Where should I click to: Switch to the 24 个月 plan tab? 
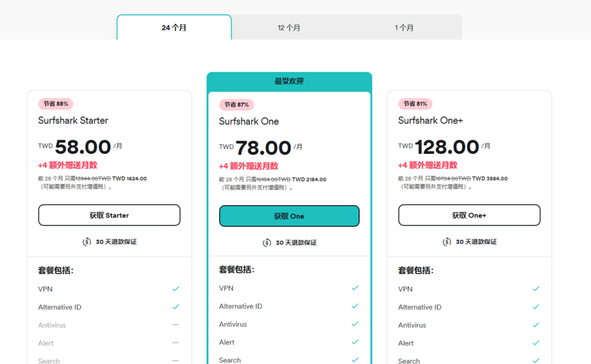point(174,28)
